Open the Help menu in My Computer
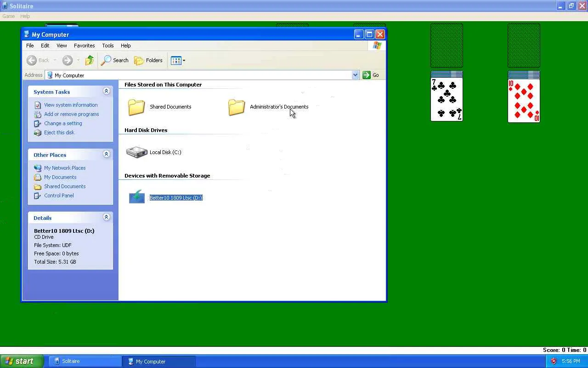 (x=126, y=46)
